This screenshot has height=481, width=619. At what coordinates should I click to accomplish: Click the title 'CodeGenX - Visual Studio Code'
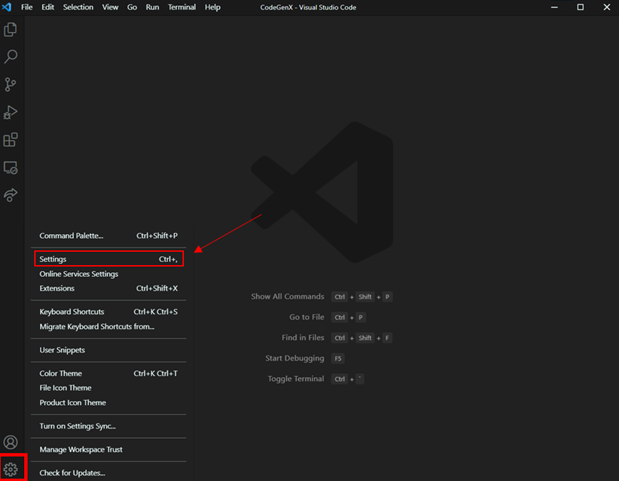308,8
